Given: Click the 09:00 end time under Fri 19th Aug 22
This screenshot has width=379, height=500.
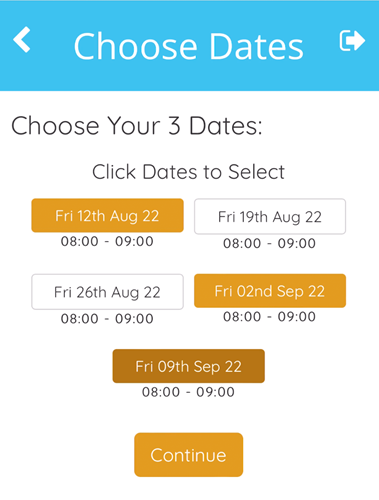Looking at the screenshot, I should pos(297,243).
